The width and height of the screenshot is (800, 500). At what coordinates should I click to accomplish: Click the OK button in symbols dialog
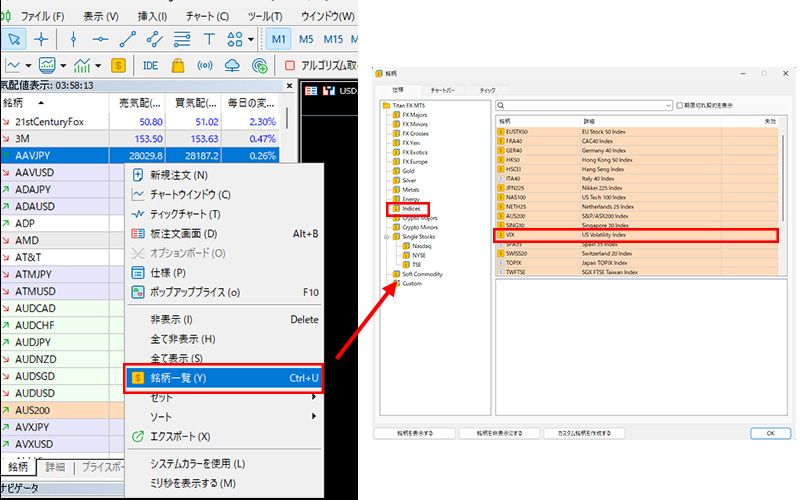(769, 433)
